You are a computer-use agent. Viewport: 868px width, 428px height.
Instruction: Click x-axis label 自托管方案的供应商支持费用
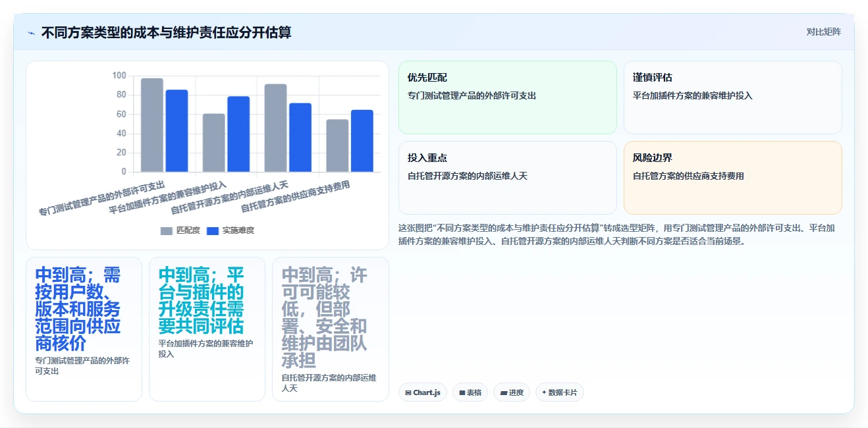(x=296, y=196)
